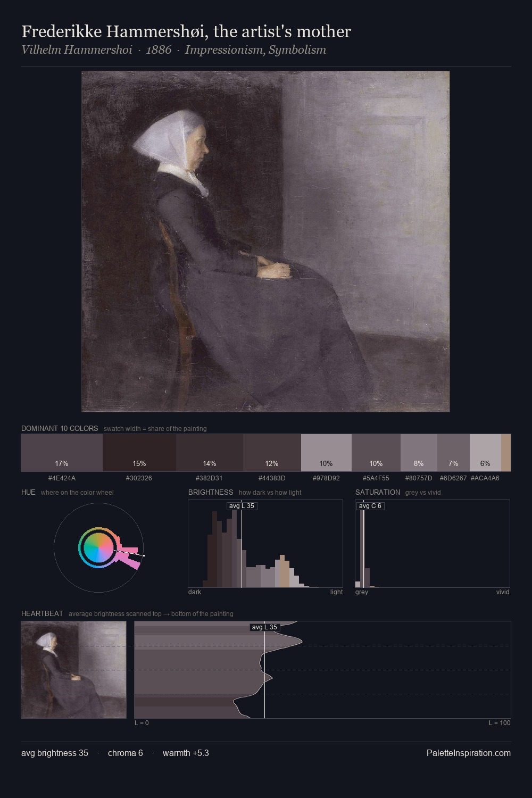Click the #4E424A 17% color swatch
This screenshot has height=798, width=532.
(x=62, y=453)
